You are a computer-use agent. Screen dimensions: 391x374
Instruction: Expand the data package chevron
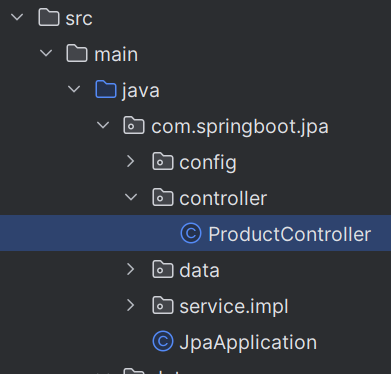pos(131,269)
